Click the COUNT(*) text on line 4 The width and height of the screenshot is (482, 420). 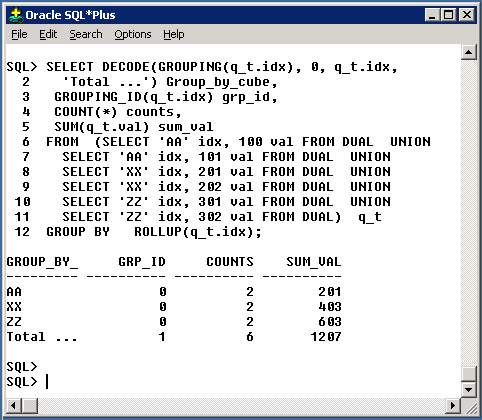coord(86,112)
